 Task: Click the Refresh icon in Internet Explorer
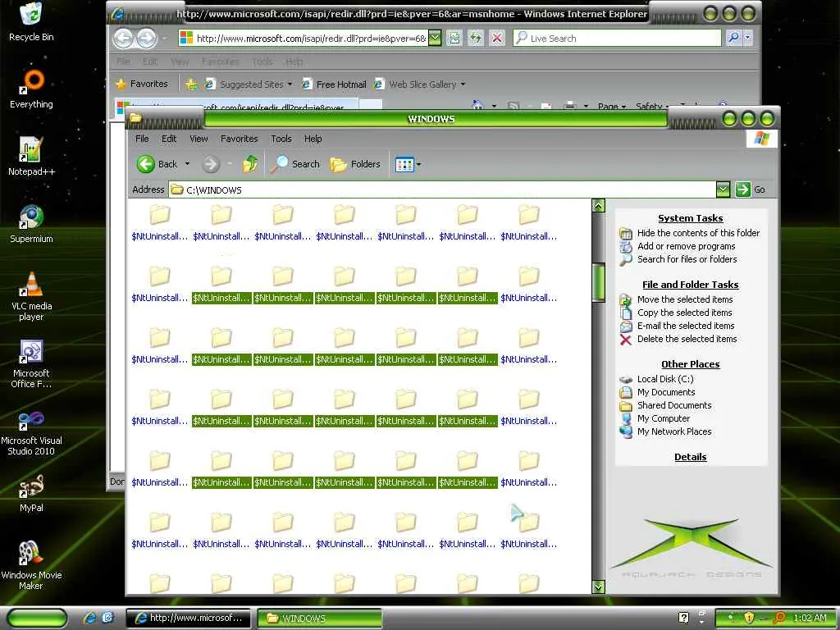[x=475, y=38]
